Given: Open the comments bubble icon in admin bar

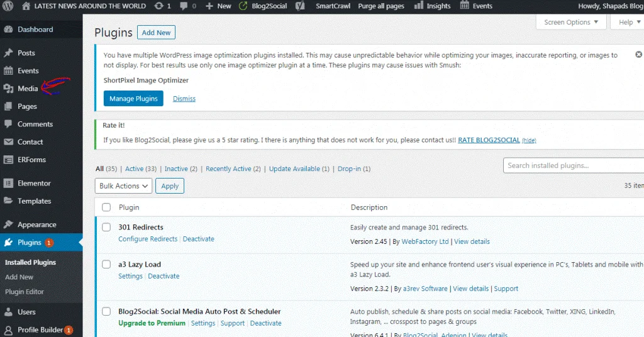Looking at the screenshot, I should pos(184,6).
